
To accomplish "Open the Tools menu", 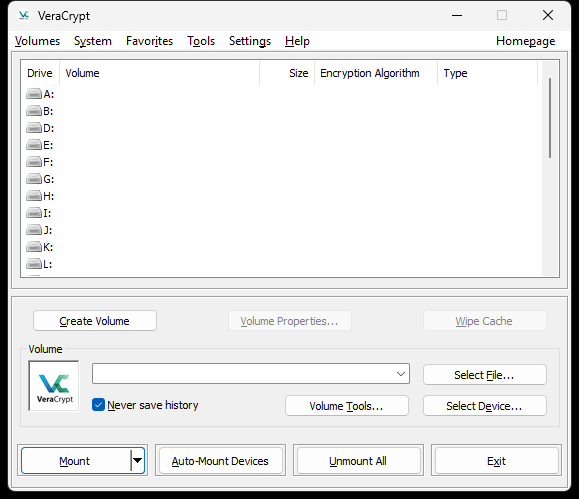I will tap(201, 41).
